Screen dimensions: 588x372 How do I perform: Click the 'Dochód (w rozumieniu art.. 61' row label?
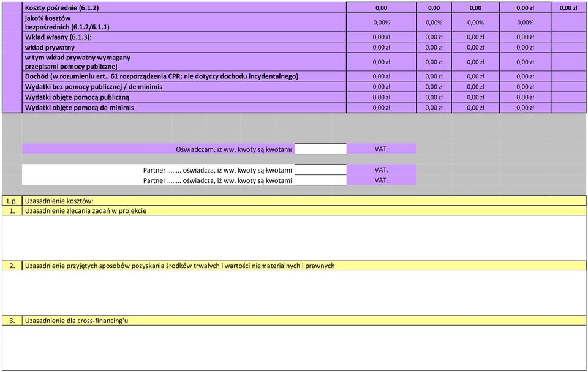[x=161, y=76]
